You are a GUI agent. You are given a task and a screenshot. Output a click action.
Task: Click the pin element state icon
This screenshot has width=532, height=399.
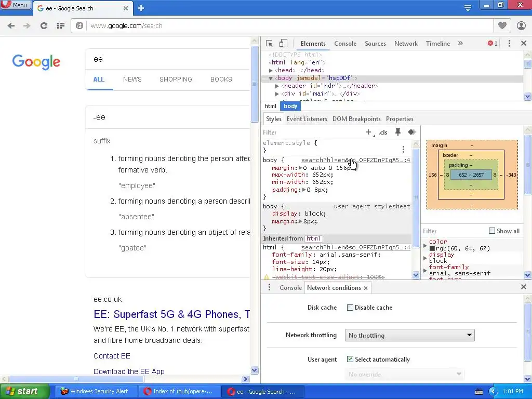click(398, 132)
